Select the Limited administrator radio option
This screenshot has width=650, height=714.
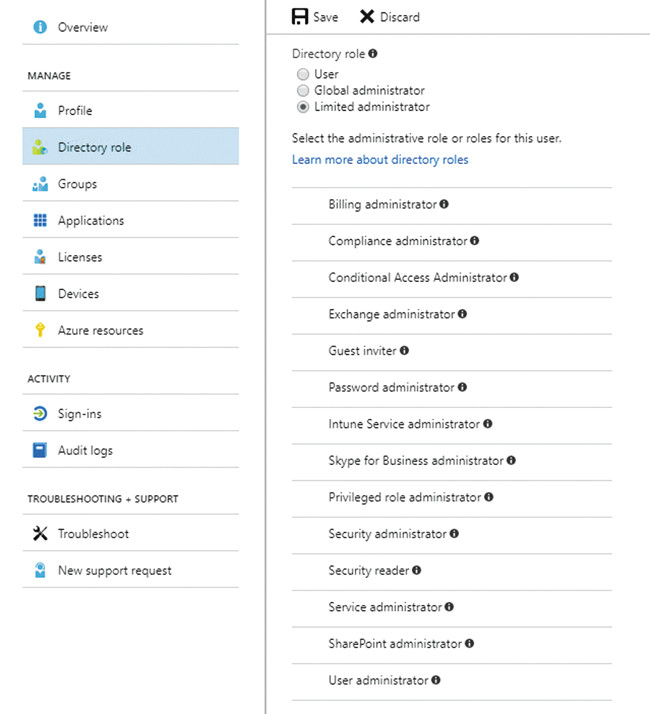tap(303, 107)
